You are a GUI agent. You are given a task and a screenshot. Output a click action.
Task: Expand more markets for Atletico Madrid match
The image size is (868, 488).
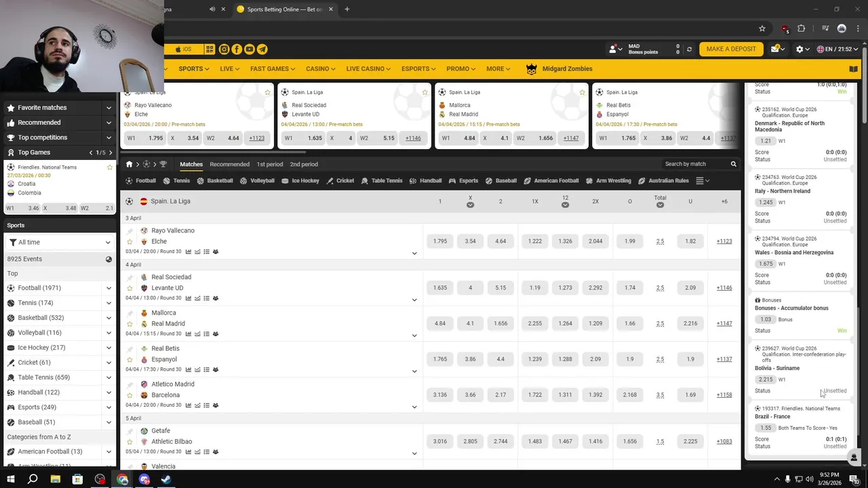(x=414, y=407)
